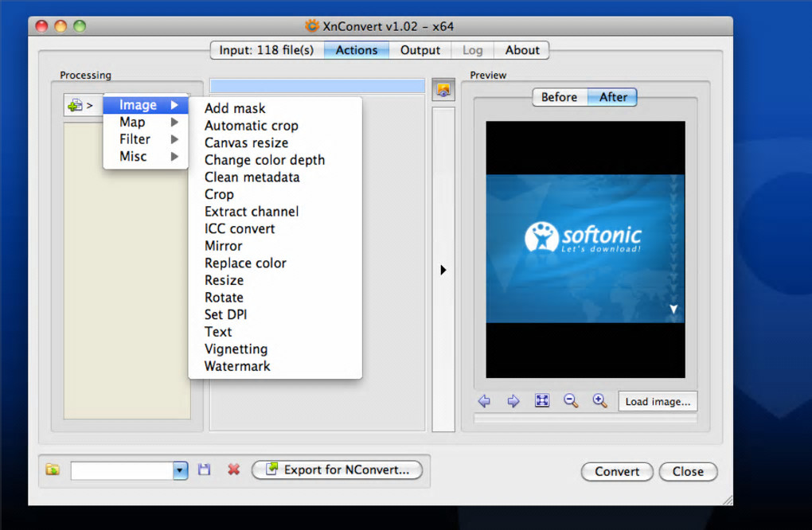
Task: Show the Before preview
Action: point(560,97)
